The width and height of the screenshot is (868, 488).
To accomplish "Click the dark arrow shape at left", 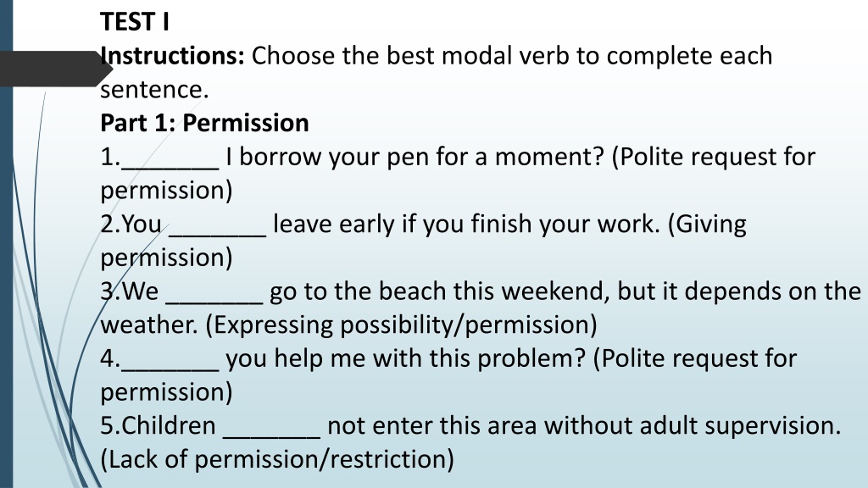I will (56, 69).
